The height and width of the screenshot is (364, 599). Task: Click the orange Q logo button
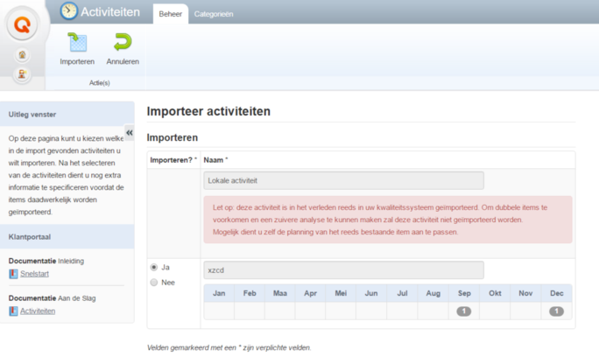23,24
